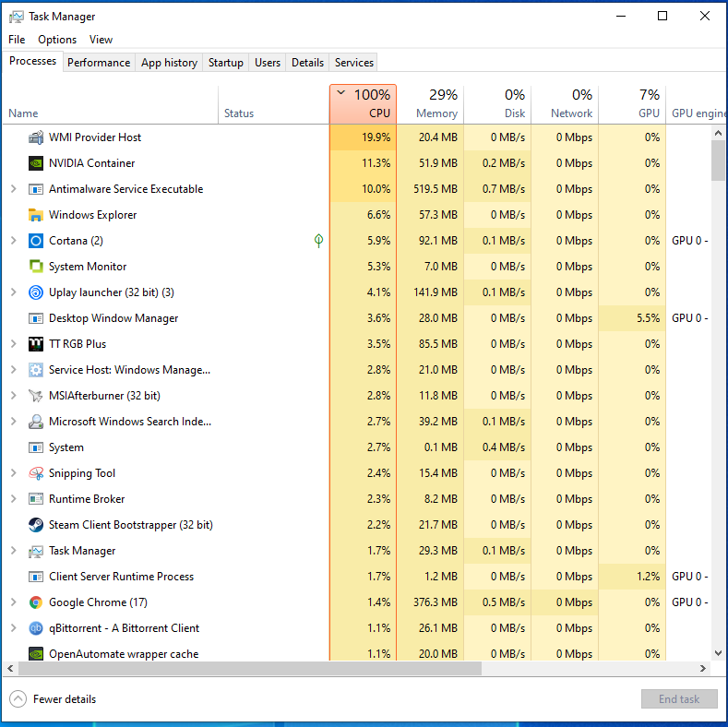Click the 5.5% GPU value
The width and height of the screenshot is (728, 727).
pos(648,318)
